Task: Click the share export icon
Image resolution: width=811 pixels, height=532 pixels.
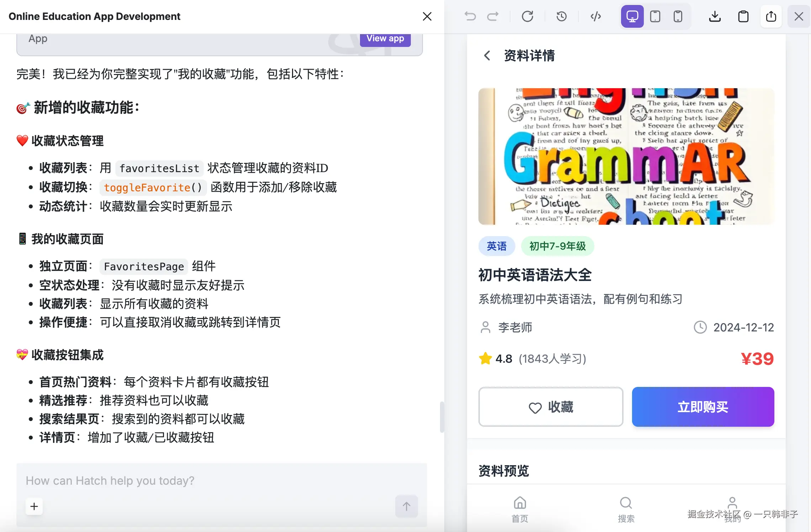Action: [x=771, y=16]
